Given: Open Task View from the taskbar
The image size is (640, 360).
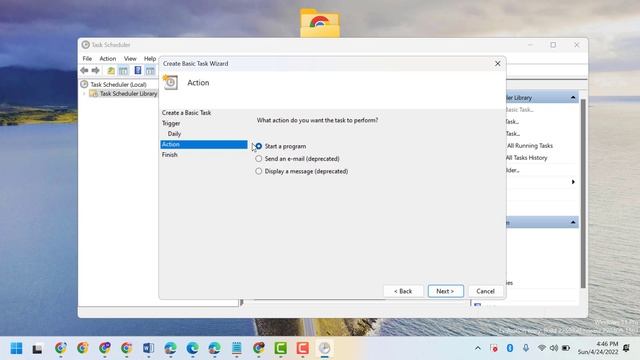Looking at the screenshot, I should [x=38, y=349].
